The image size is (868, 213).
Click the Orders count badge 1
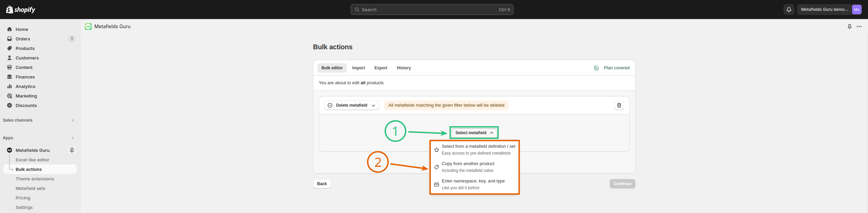tap(72, 39)
